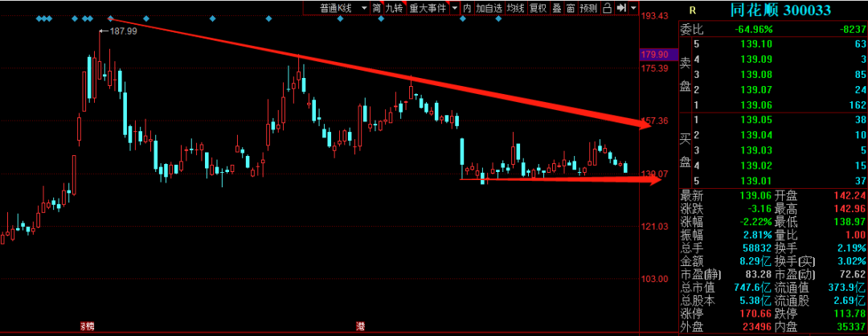Screen dimensions: 868x336
Task: Open the 复权 price adjustment option
Action: 538,8
